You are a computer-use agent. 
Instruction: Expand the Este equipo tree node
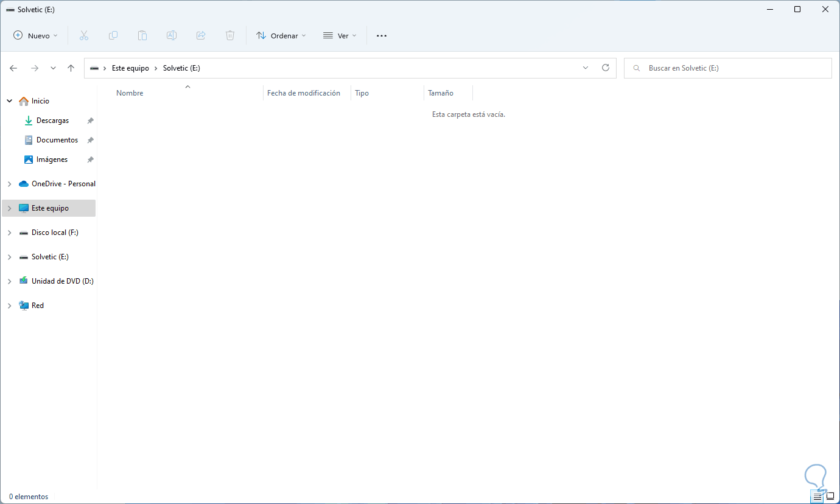point(9,208)
